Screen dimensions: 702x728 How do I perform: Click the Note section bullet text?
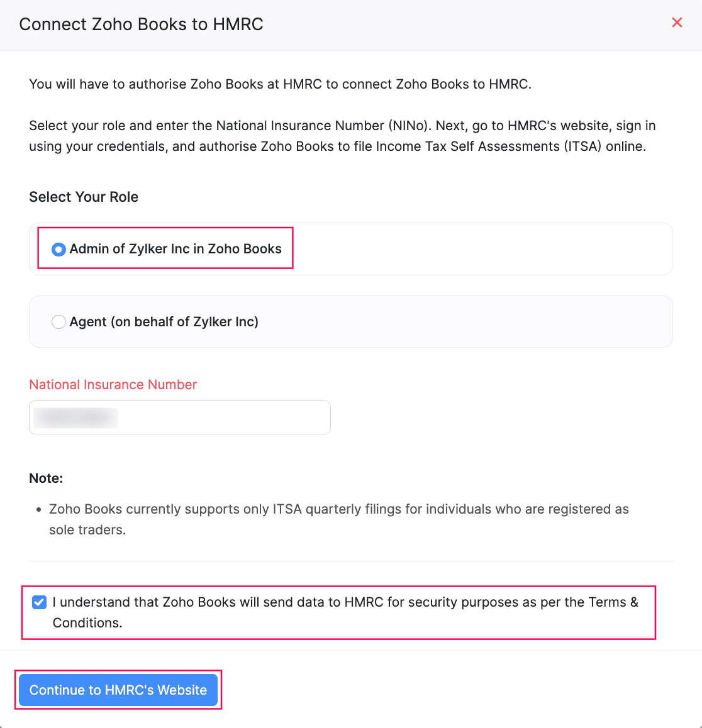pos(338,519)
